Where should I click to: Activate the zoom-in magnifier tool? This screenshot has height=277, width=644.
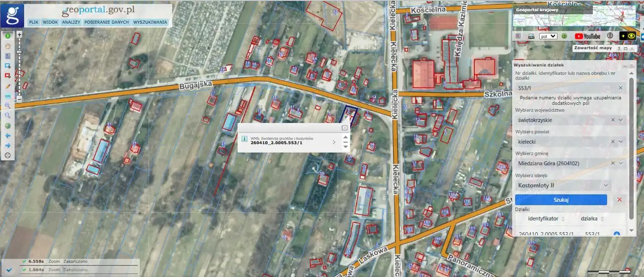[x=8, y=106]
